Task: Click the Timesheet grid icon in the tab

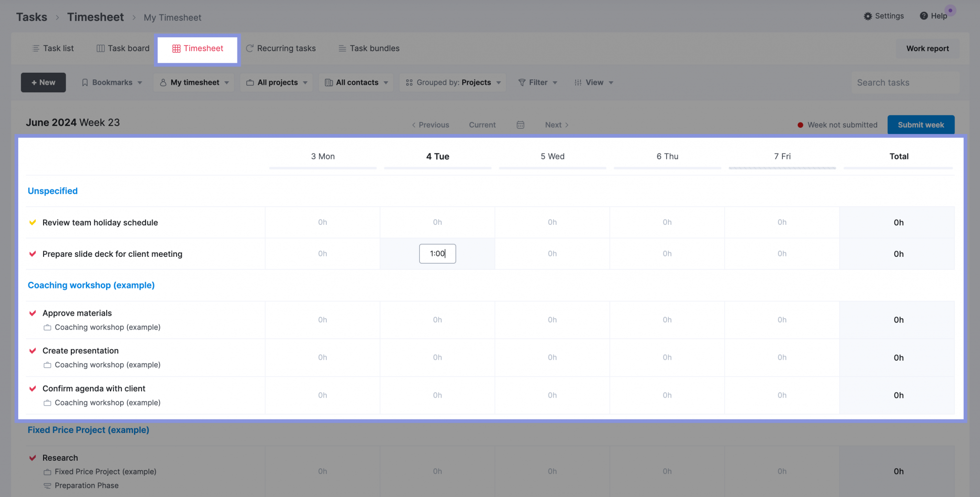Action: click(175, 48)
